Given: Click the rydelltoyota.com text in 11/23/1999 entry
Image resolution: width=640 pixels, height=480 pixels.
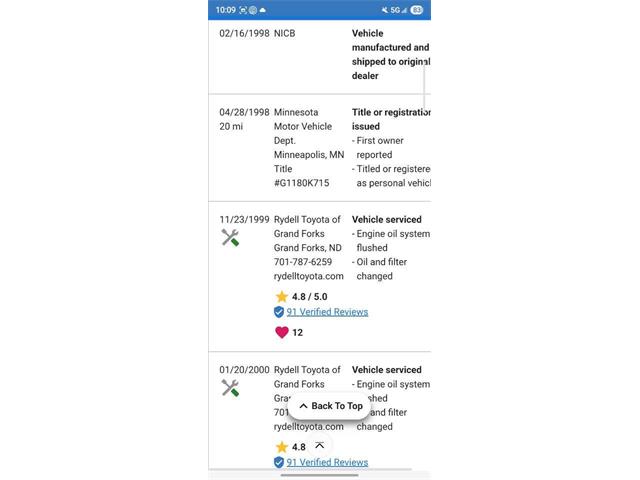Looking at the screenshot, I should point(309,276).
